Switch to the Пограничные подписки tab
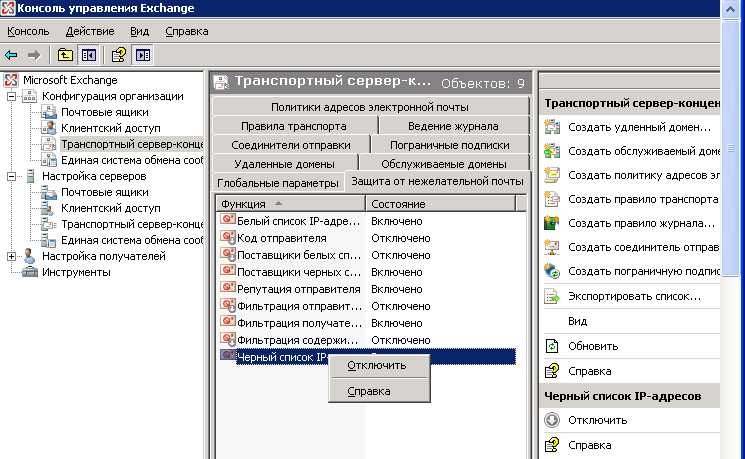 [x=450, y=145]
